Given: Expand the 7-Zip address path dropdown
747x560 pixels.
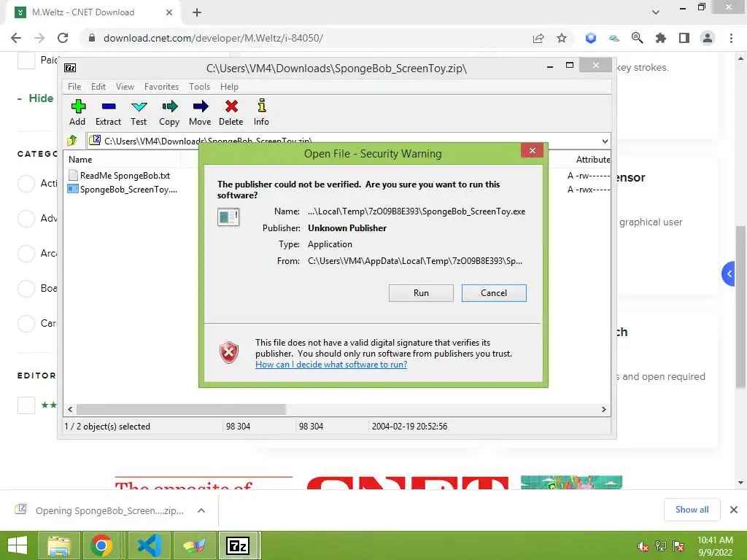Looking at the screenshot, I should [x=605, y=141].
